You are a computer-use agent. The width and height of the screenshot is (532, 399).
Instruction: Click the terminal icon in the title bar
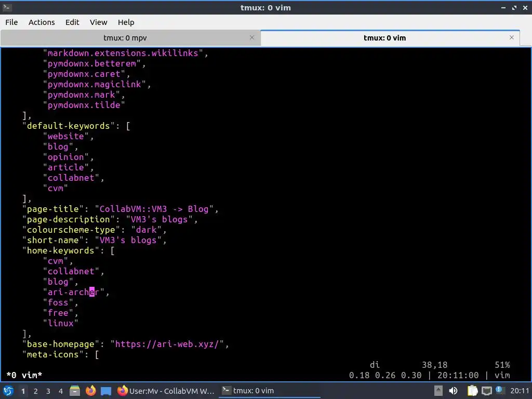[x=7, y=7]
